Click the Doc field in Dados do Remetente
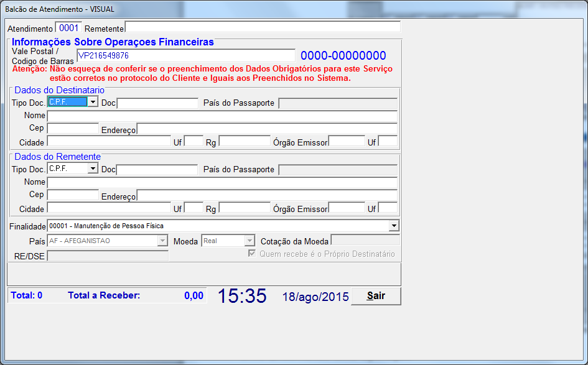Screen dimensions: 588x365 click(157, 170)
